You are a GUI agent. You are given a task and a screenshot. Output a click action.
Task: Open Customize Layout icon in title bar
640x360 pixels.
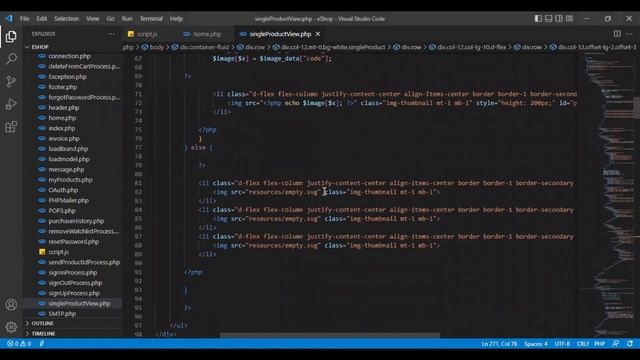click(569, 18)
